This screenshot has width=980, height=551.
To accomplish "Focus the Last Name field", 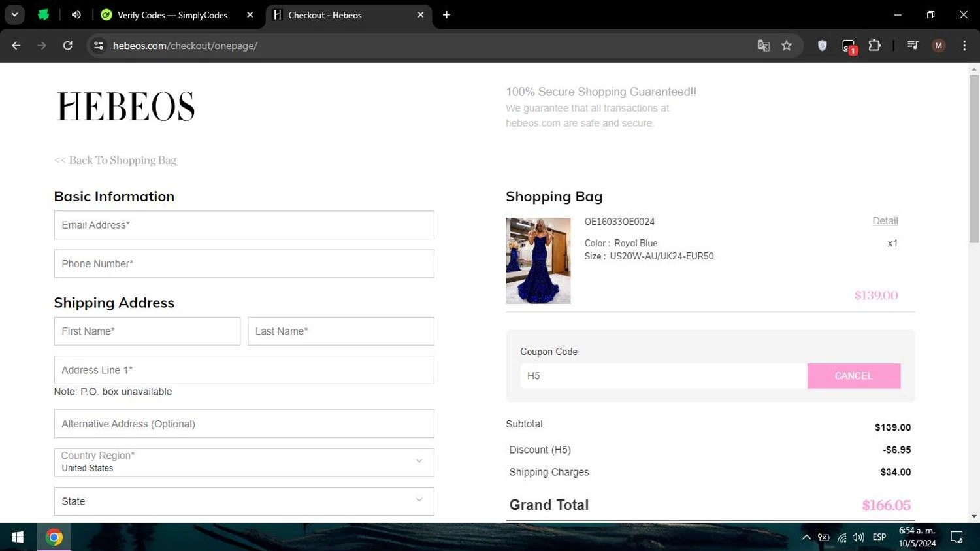I will 340,331.
